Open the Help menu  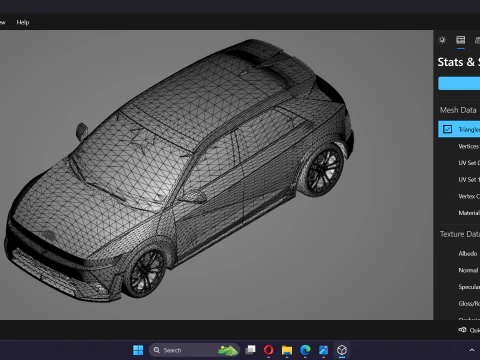23,22
